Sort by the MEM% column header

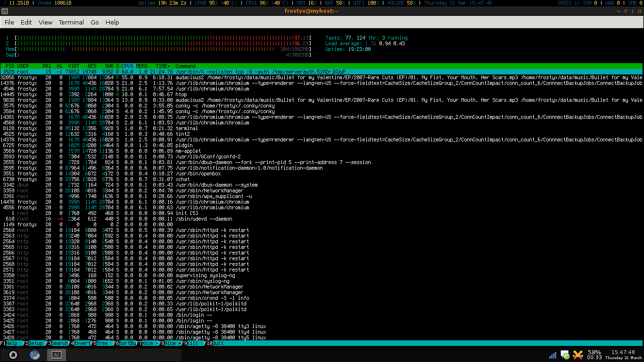click(x=142, y=66)
